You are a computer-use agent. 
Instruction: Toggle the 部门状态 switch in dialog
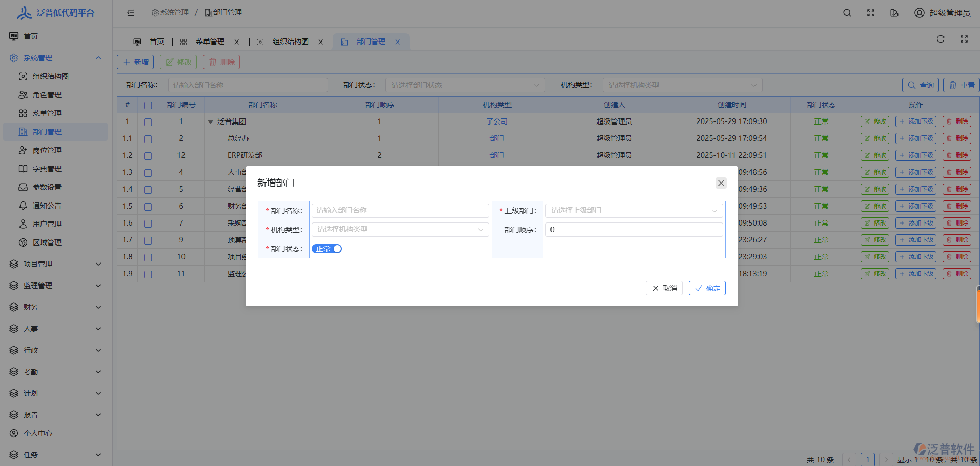point(326,249)
